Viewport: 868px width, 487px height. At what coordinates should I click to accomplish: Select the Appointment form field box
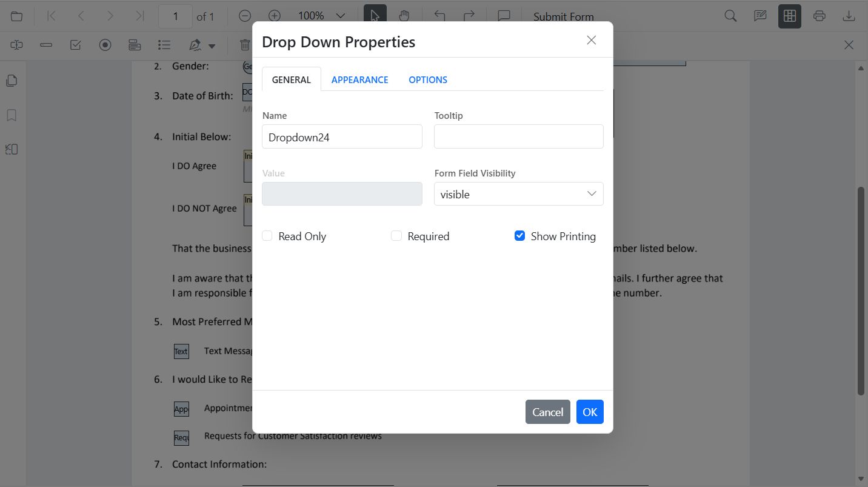181,409
